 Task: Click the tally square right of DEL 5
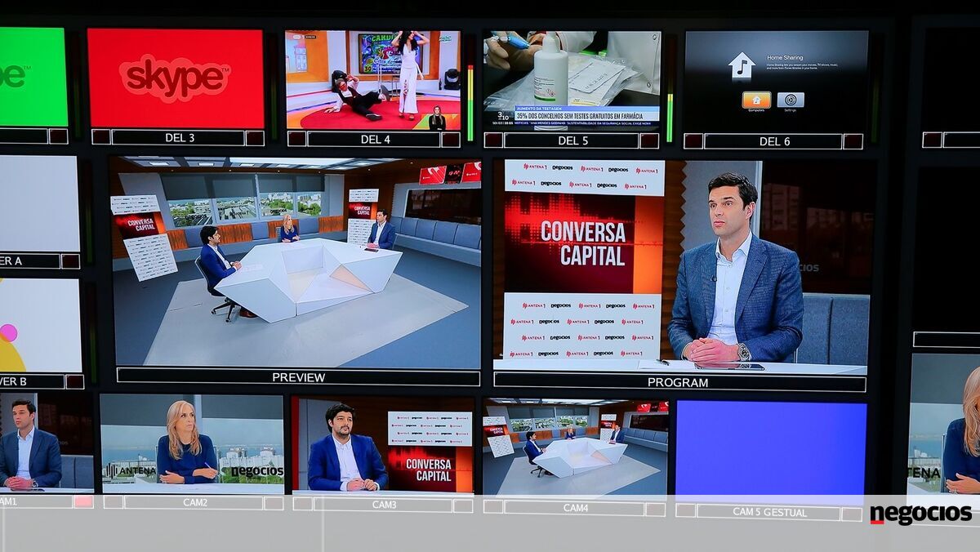(649, 140)
